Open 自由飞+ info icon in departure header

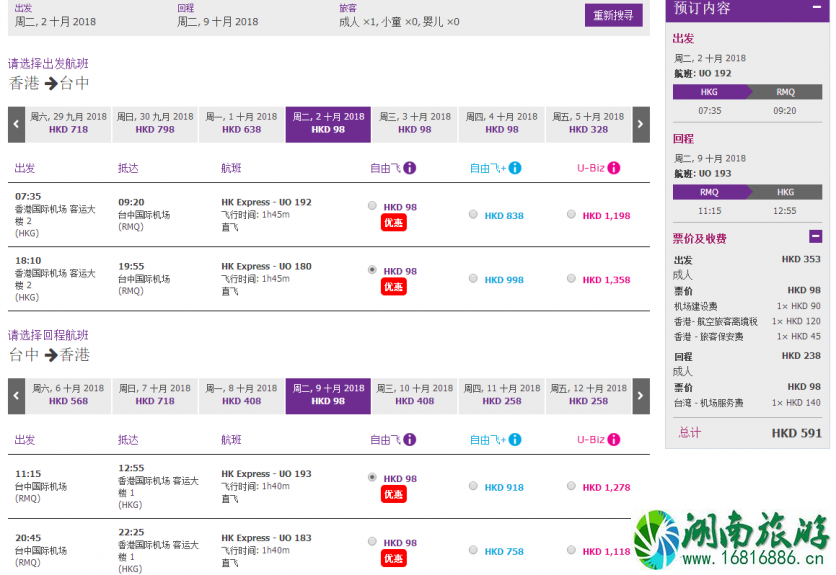(515, 168)
